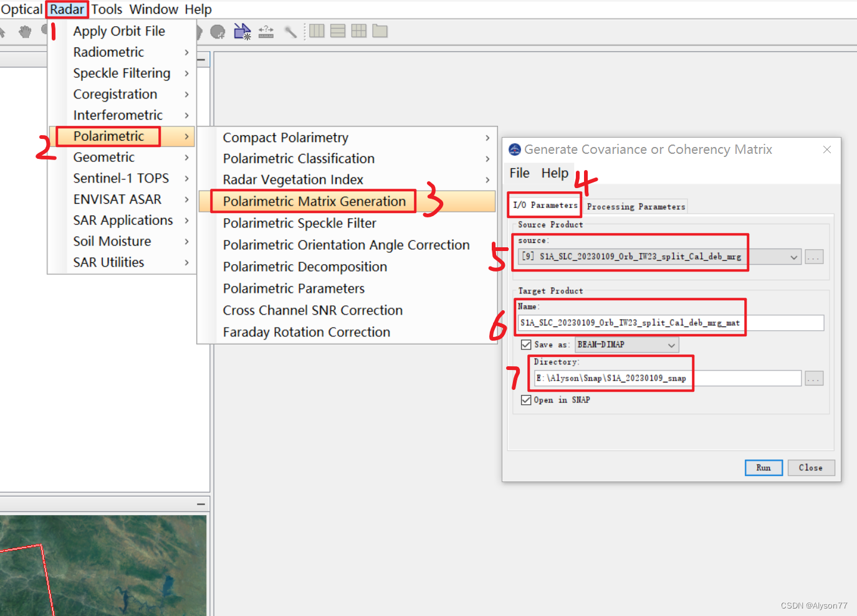This screenshot has width=857, height=616.
Task: Choose Polarimetric Speckle Filter
Action: tap(347, 223)
